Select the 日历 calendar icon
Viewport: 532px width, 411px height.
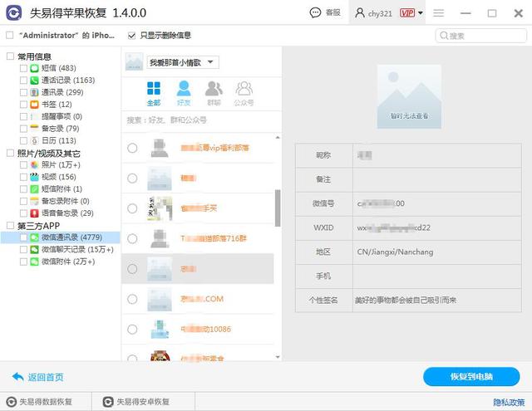click(34, 140)
